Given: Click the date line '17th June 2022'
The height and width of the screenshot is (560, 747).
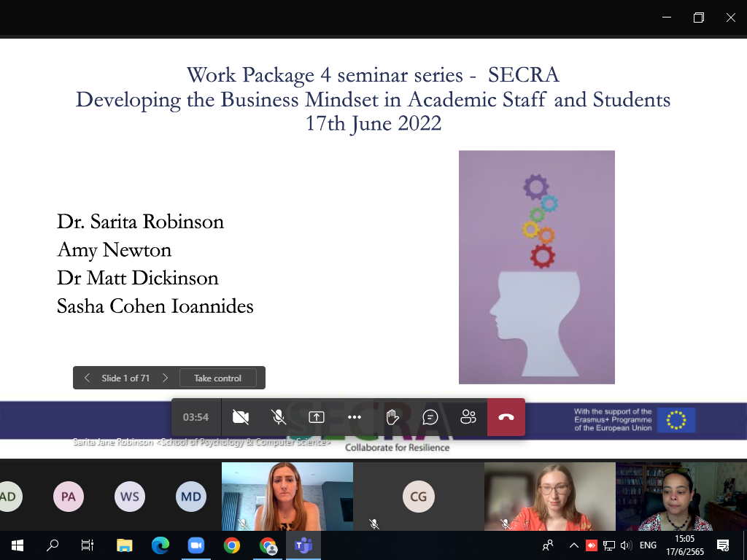Looking at the screenshot, I should (x=373, y=123).
